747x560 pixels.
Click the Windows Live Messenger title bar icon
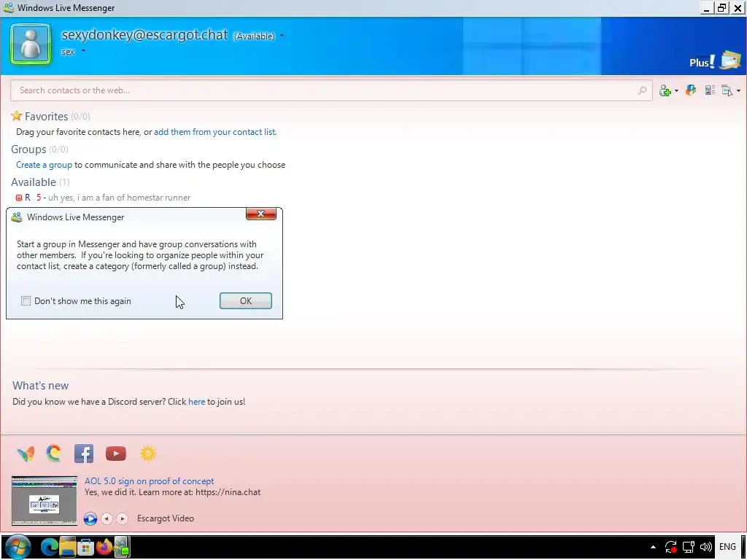pyautogui.click(x=8, y=7)
